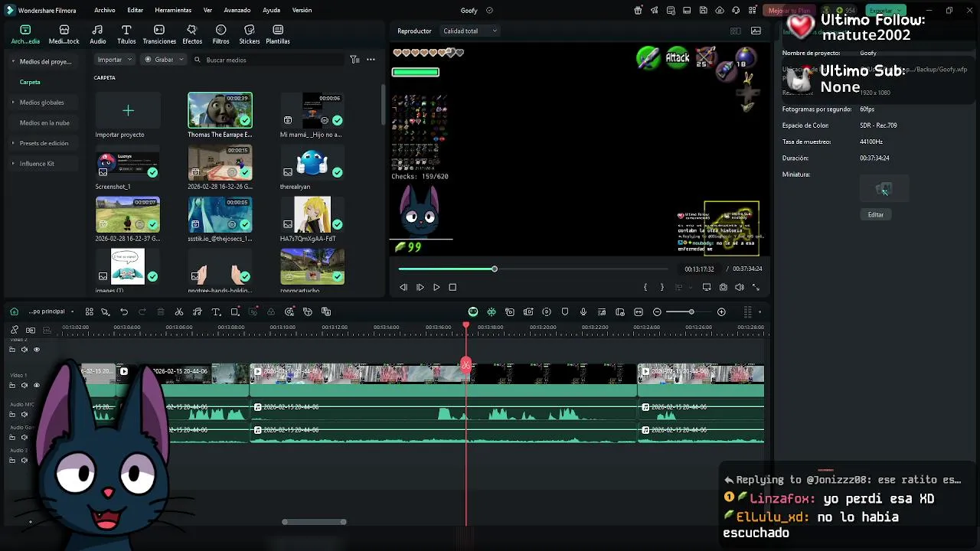This screenshot has height=551, width=980.
Task: Click the mark-in curly brace icon
Action: tap(645, 287)
